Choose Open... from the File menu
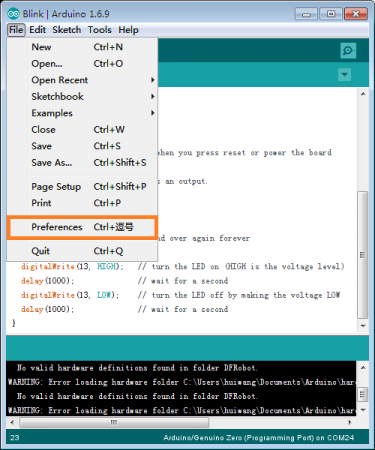 point(82,63)
